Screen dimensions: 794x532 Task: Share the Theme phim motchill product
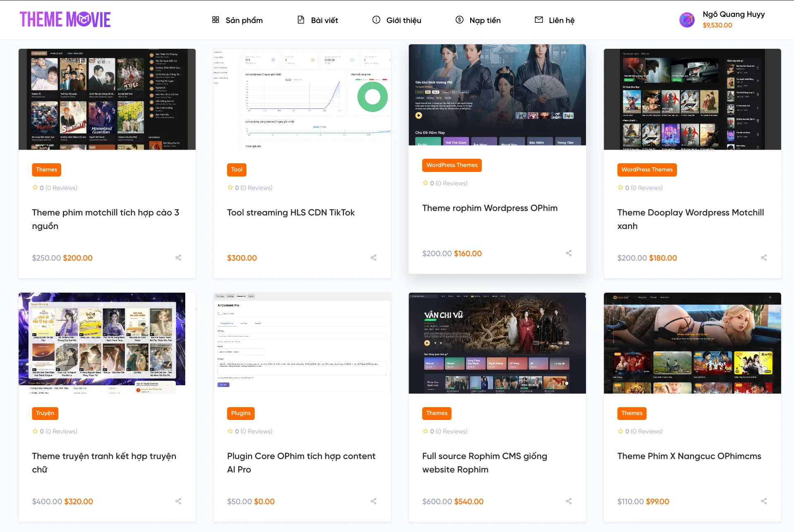click(x=178, y=258)
